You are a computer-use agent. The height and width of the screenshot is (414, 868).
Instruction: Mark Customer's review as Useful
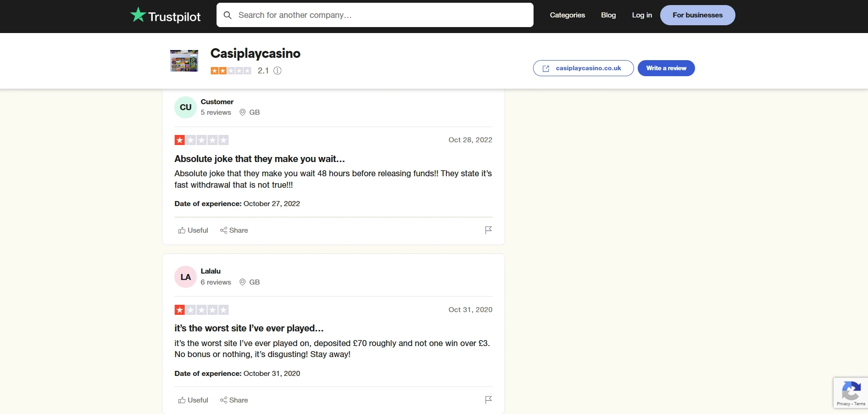pos(193,230)
